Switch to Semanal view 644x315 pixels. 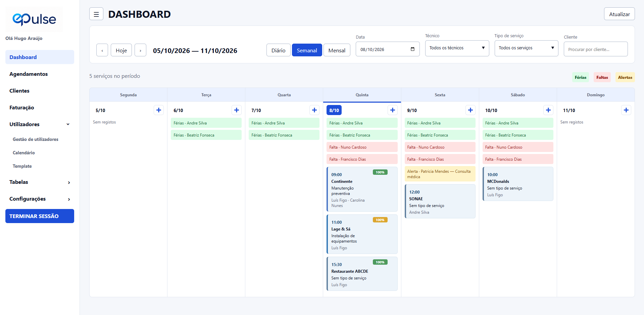(307, 50)
